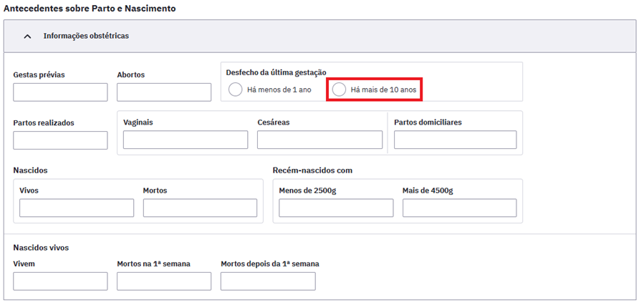The height and width of the screenshot is (305, 644).
Task: Click the Antecedentes sobre Parto e Nascimento heading
Action: (x=90, y=9)
